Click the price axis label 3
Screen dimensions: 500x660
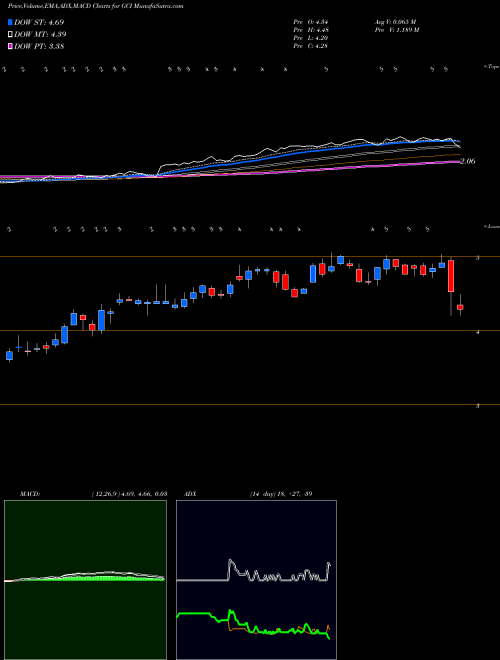477,406
